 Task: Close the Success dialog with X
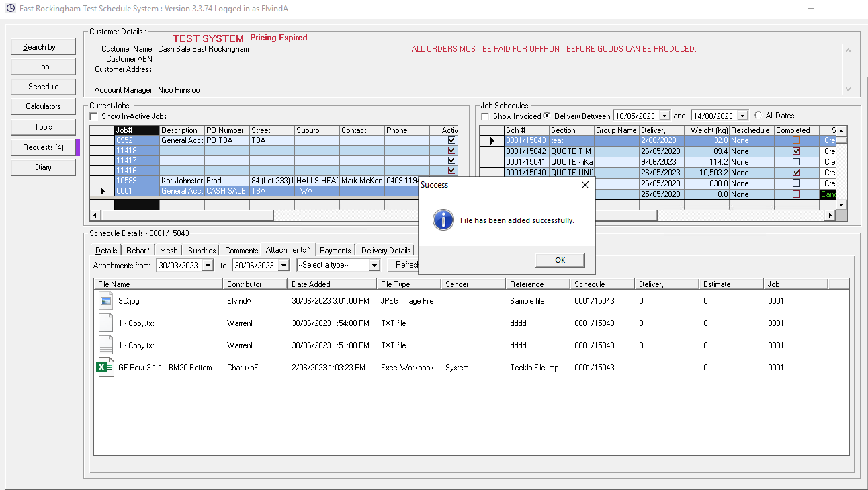click(x=584, y=185)
